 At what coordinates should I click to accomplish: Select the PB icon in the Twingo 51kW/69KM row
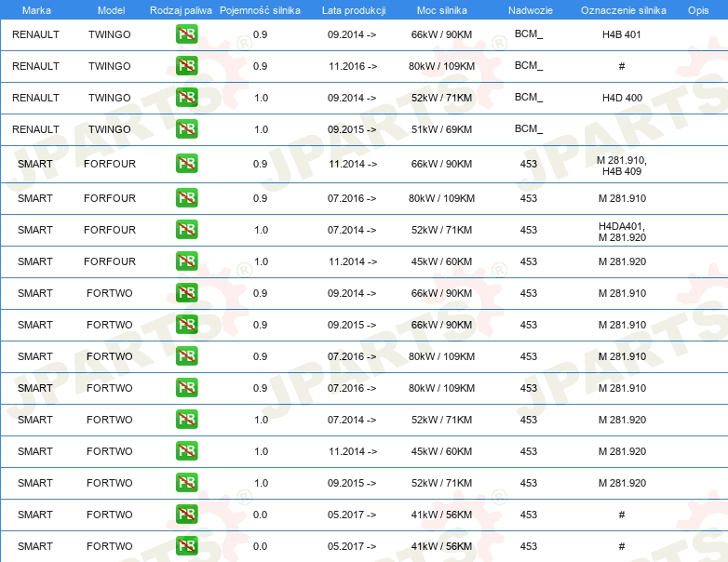pos(186,129)
